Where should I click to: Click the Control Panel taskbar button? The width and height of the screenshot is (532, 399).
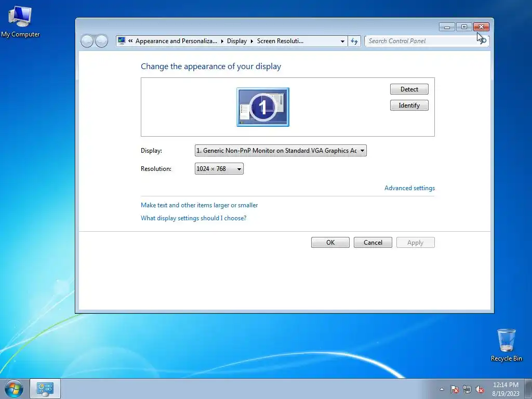pyautogui.click(x=45, y=389)
